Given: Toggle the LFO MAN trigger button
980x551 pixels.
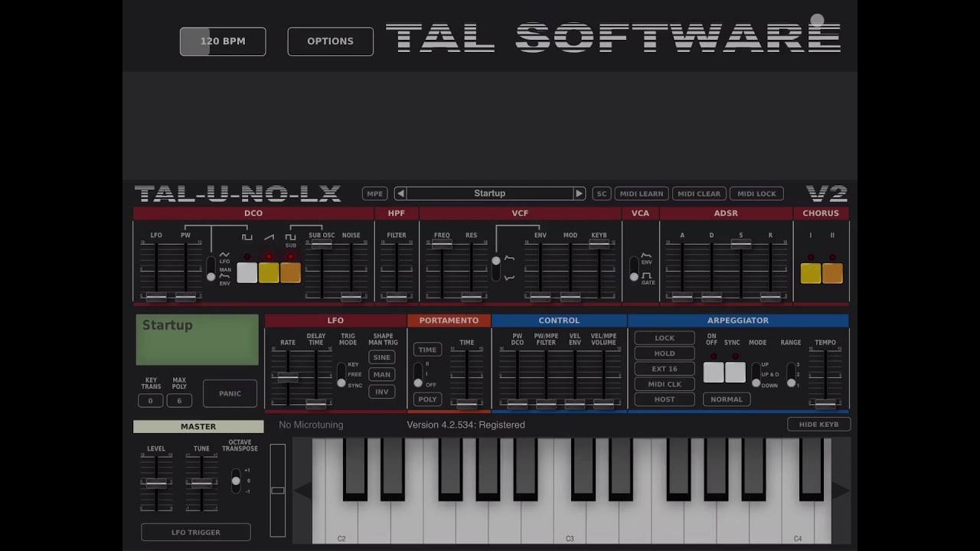Looking at the screenshot, I should pos(382,374).
